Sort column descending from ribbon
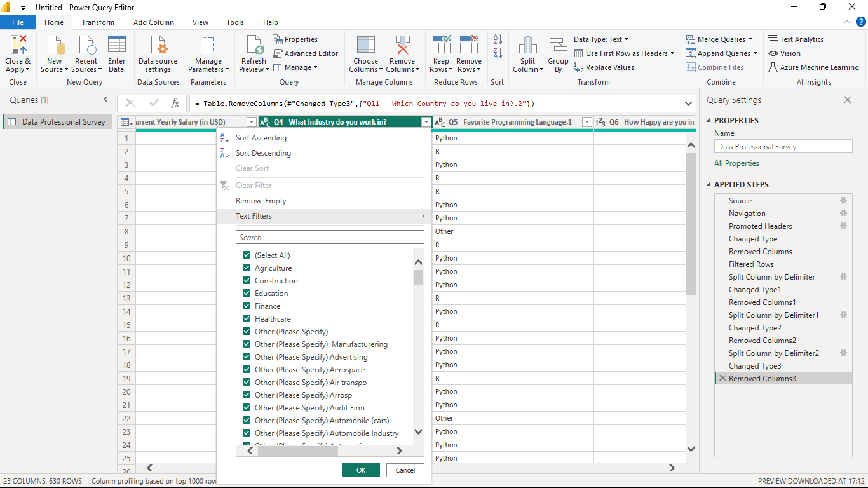This screenshot has height=488, width=868. point(498,53)
